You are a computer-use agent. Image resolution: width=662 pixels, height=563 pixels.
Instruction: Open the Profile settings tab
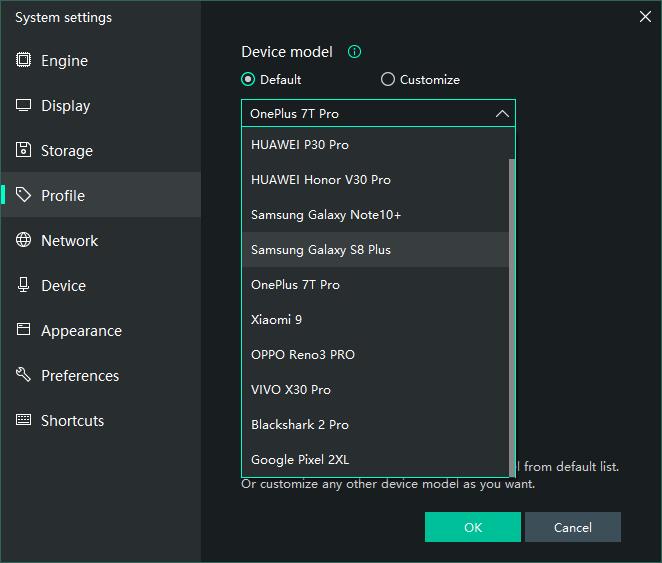(63, 195)
